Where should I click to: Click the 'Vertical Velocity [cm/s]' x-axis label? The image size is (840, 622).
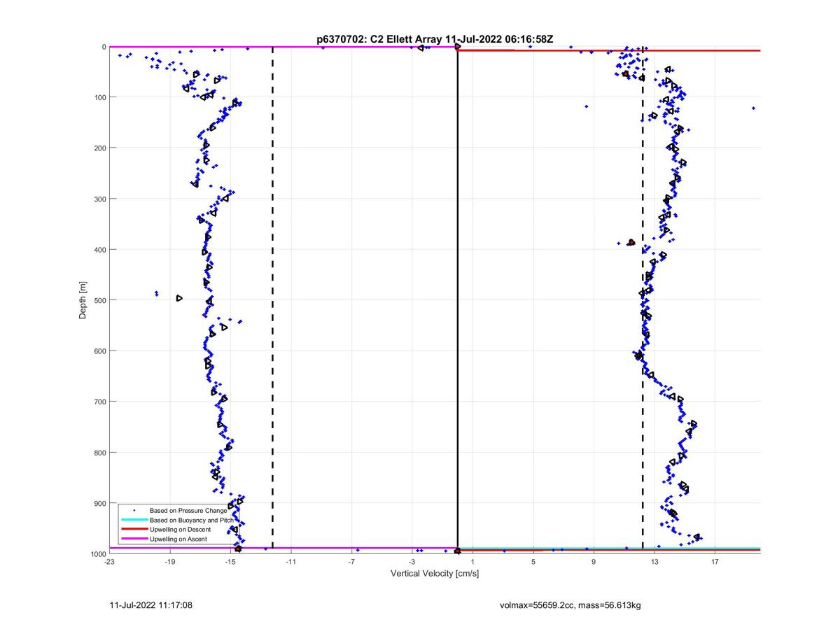click(434, 573)
